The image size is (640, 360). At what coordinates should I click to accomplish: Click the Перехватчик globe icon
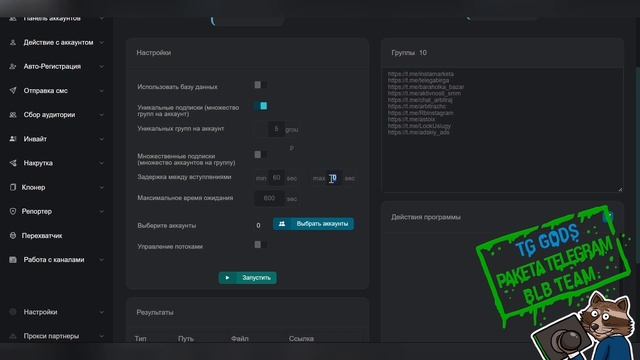point(13,236)
